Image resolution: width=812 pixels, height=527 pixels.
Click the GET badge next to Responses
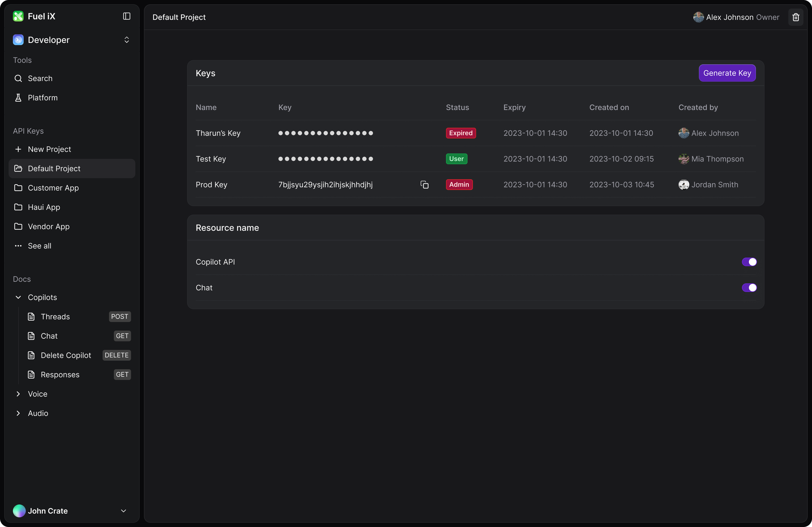(122, 375)
